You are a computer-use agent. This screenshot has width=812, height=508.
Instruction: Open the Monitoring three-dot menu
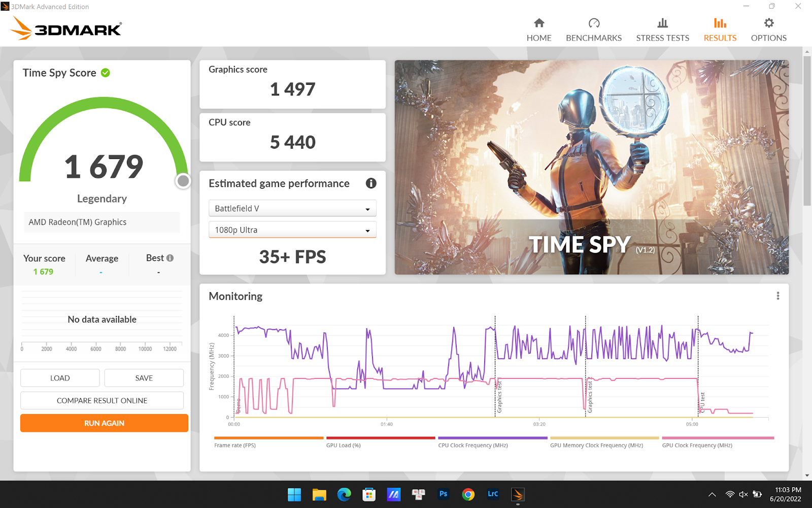point(778,296)
